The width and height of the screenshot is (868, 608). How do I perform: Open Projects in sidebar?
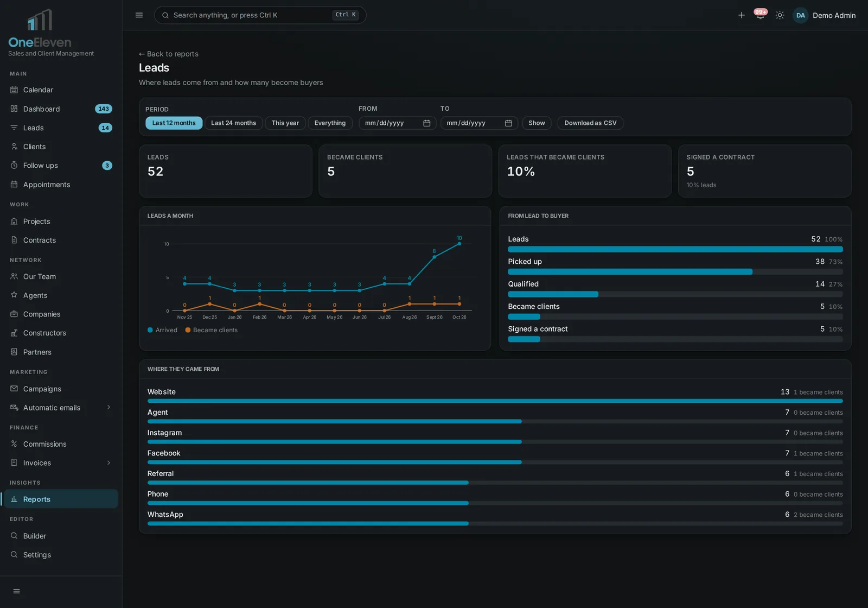point(60,221)
